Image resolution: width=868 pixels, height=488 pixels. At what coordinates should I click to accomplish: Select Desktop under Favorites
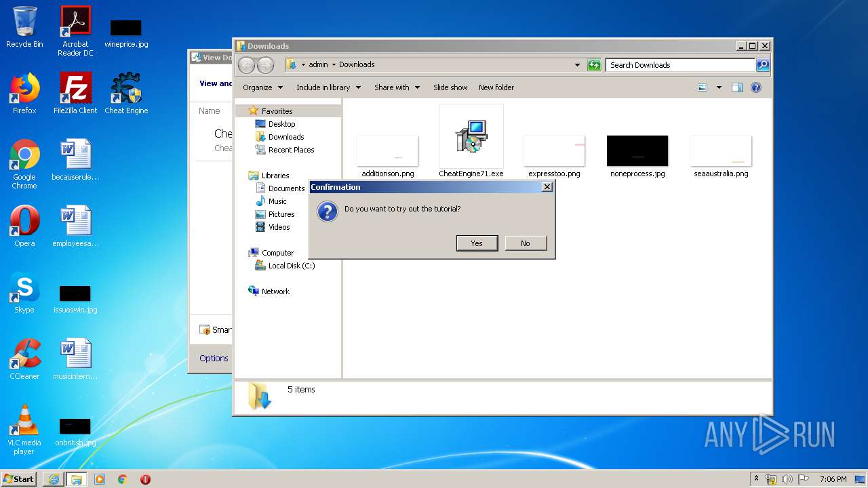(x=281, y=124)
